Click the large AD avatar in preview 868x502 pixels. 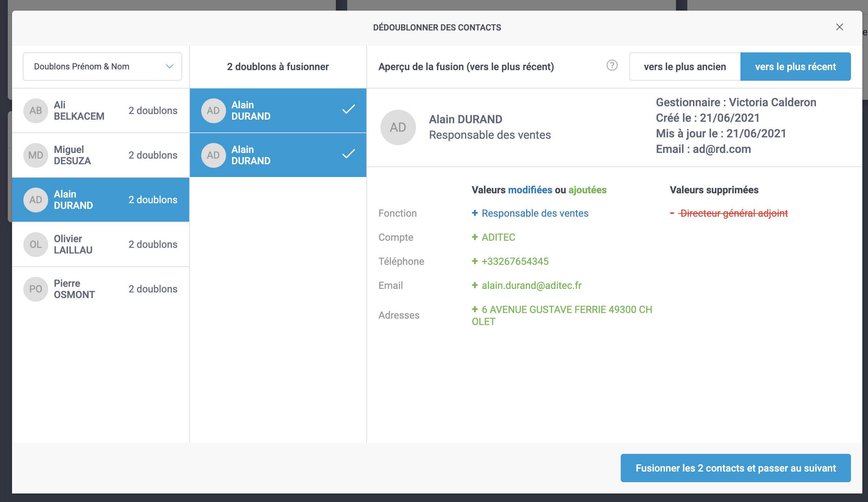point(398,127)
